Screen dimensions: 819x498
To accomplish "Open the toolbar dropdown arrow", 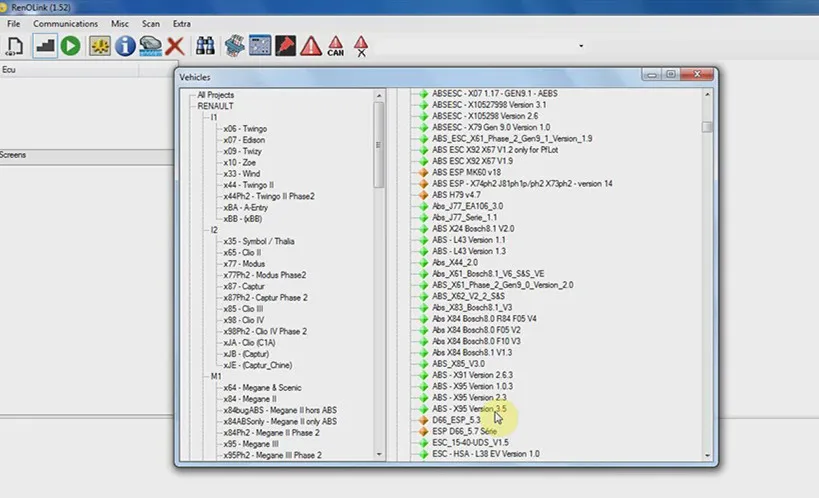I will 581,46.
